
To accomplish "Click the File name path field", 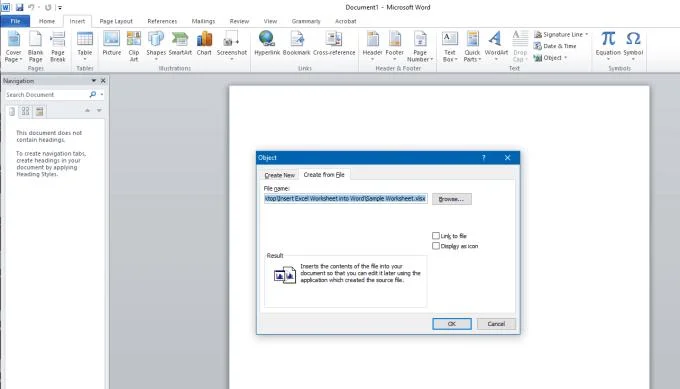I will 346,199.
